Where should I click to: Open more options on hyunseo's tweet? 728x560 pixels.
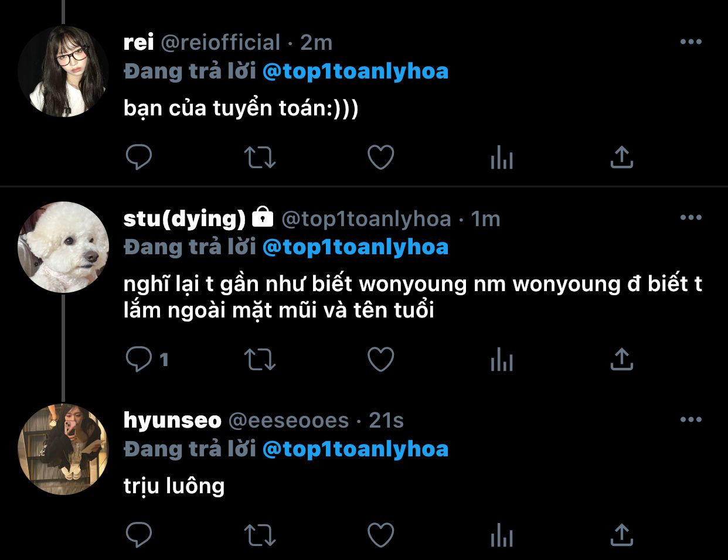691,419
